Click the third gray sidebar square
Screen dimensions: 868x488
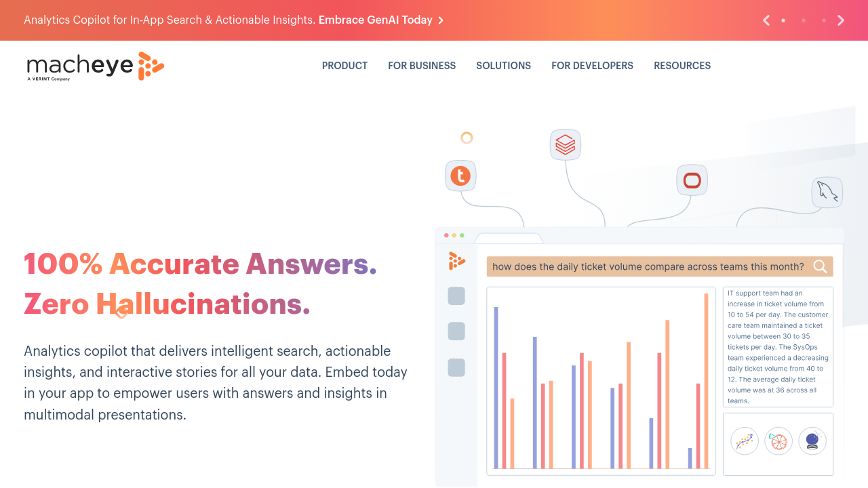tap(456, 367)
